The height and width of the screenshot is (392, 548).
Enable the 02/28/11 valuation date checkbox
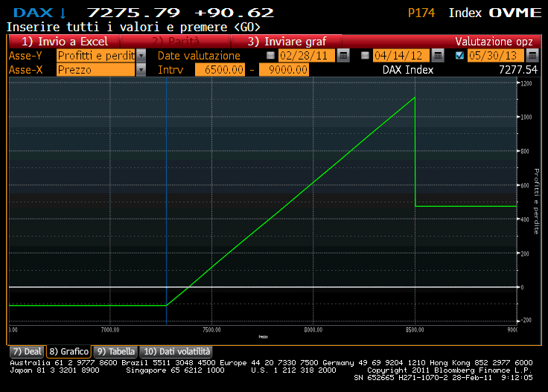point(270,56)
